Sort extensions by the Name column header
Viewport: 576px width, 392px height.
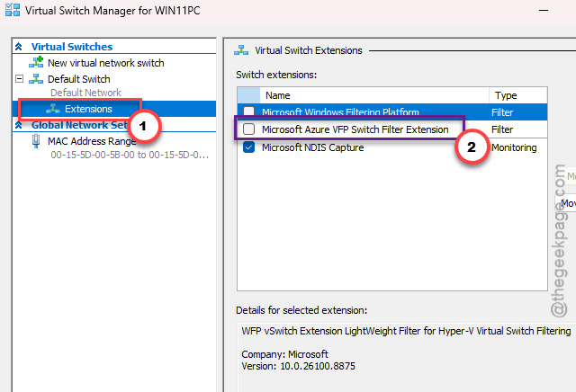coord(374,95)
